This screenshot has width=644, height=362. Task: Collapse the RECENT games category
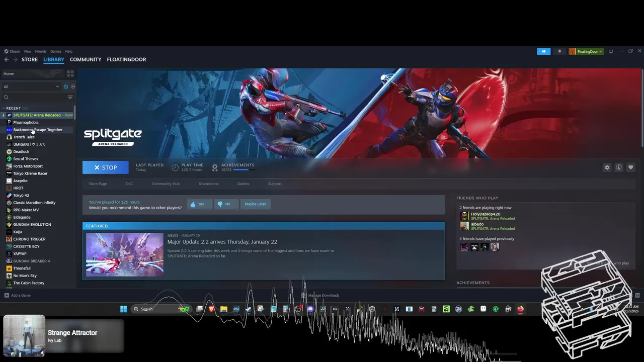(x=4, y=108)
